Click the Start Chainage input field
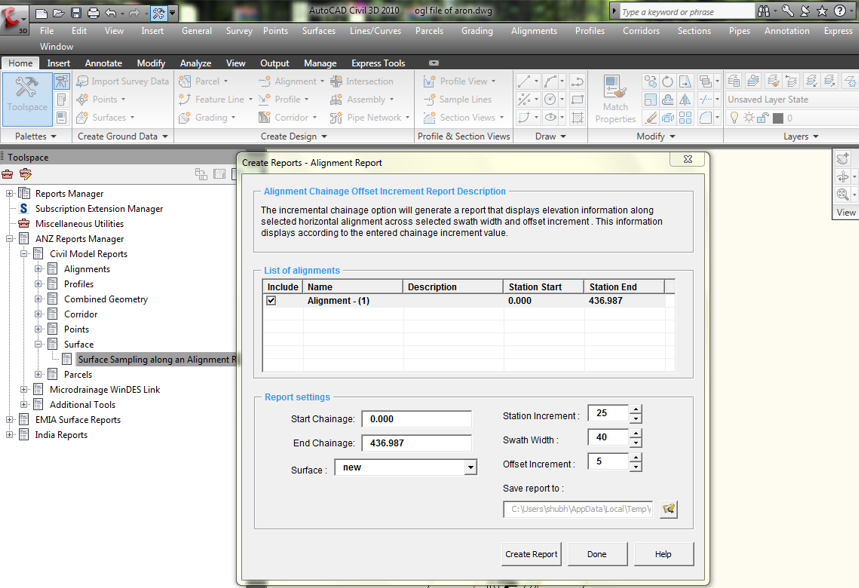 coord(416,419)
